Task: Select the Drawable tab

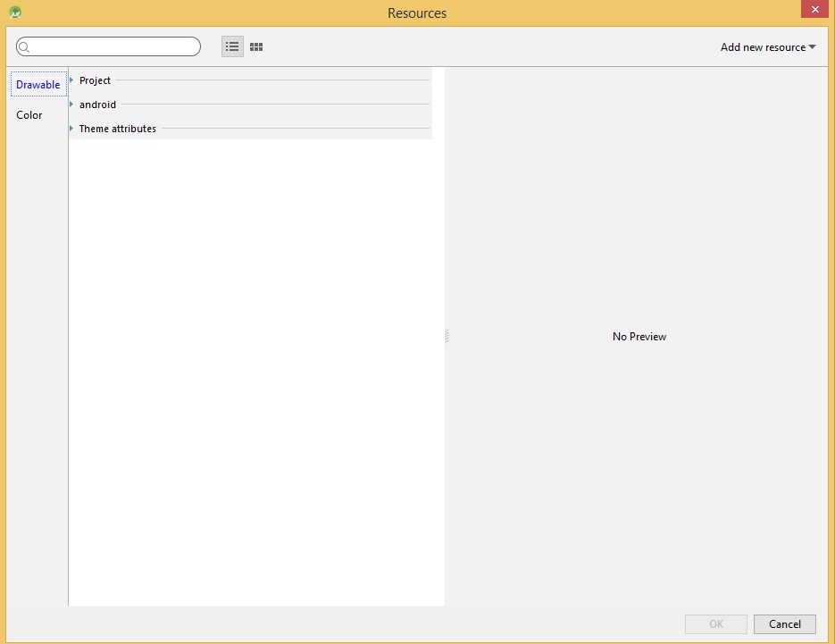Action: [x=38, y=85]
